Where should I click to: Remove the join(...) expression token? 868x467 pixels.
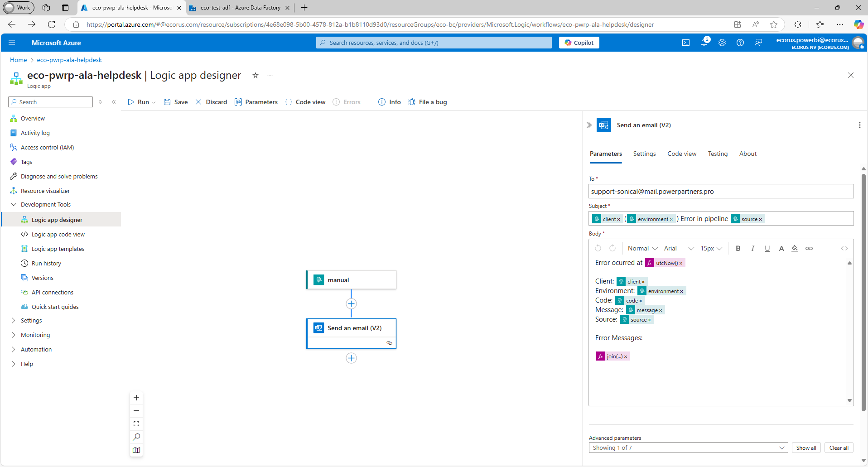point(626,356)
